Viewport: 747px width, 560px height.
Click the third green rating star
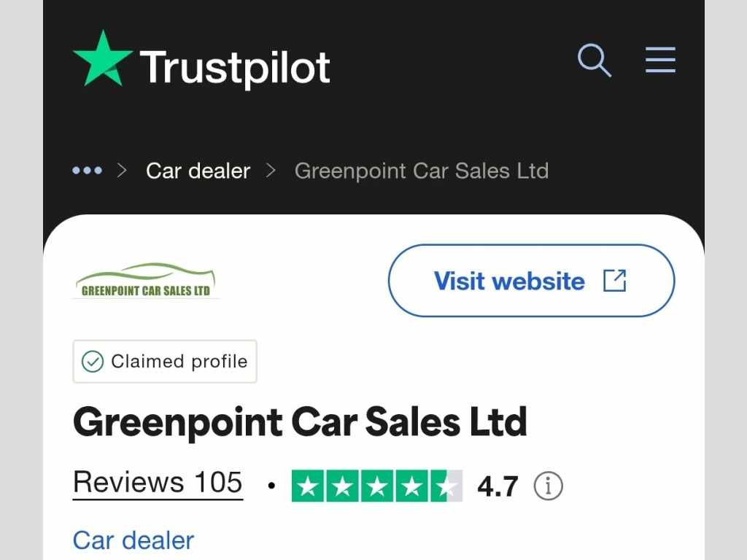pos(377,486)
